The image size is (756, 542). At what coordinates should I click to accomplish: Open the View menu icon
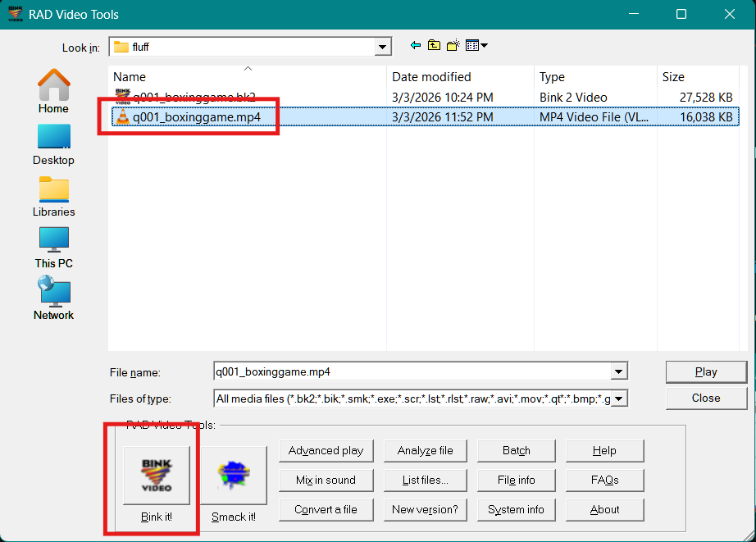[x=477, y=45]
